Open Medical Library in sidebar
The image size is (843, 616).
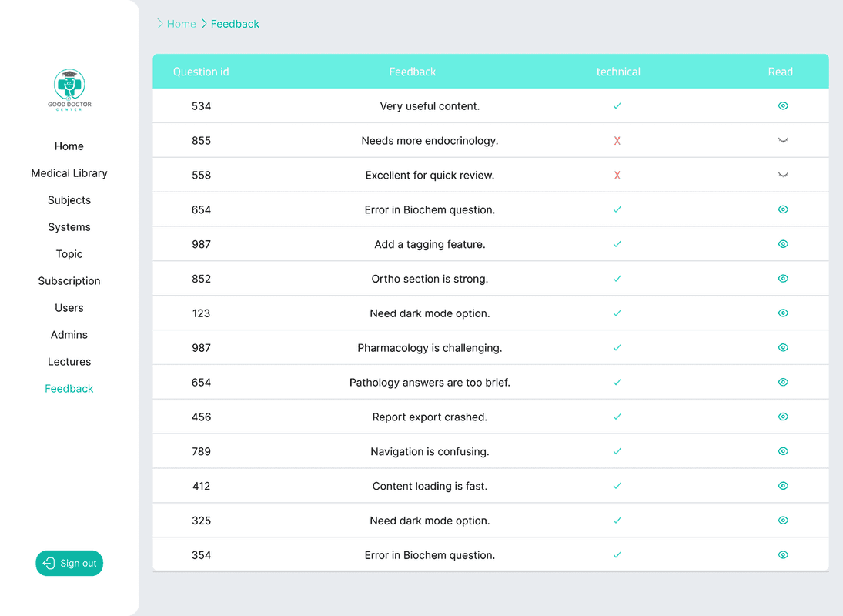click(69, 173)
